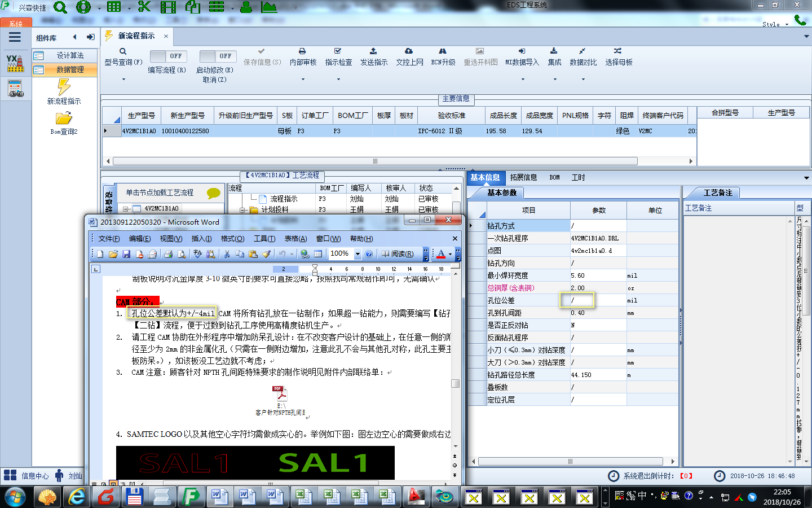
Task: Click the green lifebuoy icon in top toolbar
Action: point(83,7)
